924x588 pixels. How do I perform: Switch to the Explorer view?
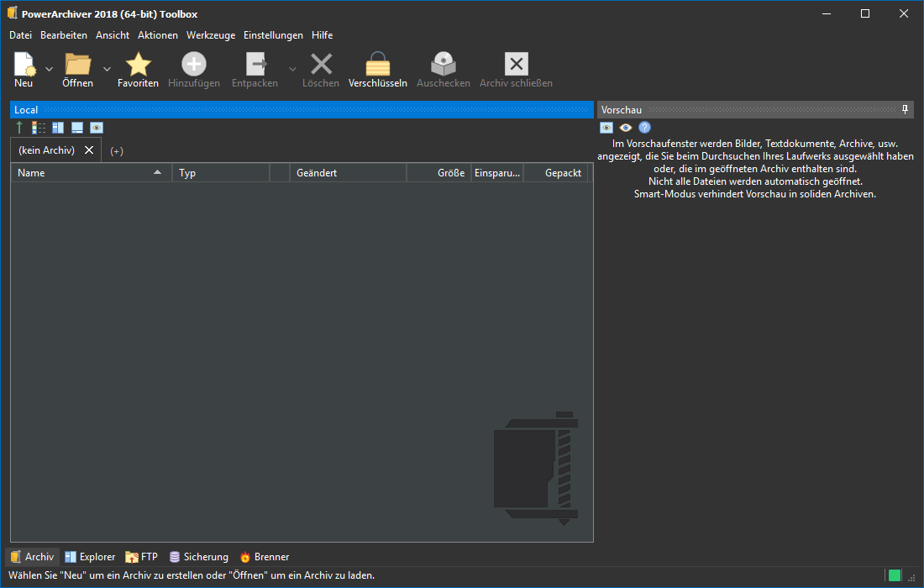90,557
